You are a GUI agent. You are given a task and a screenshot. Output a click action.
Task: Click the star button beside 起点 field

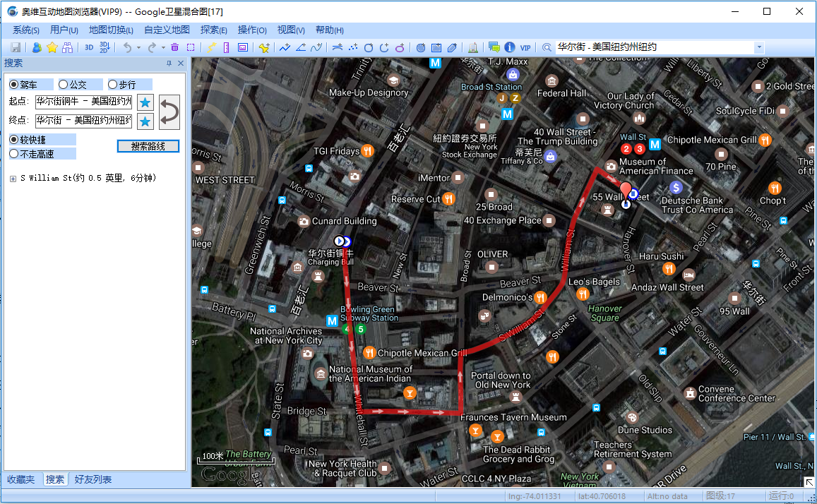click(x=145, y=102)
